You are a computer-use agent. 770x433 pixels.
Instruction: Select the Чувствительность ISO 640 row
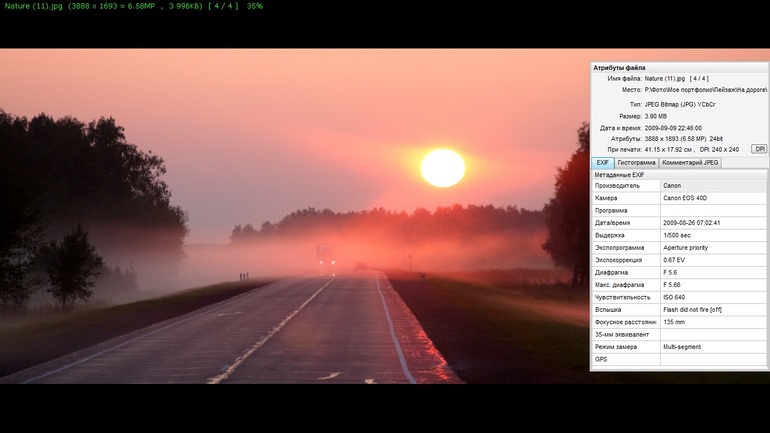click(679, 297)
